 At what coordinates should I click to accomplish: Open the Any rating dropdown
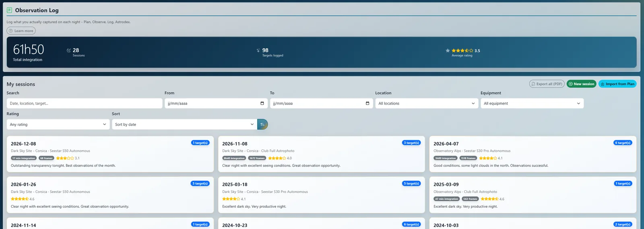tap(58, 125)
